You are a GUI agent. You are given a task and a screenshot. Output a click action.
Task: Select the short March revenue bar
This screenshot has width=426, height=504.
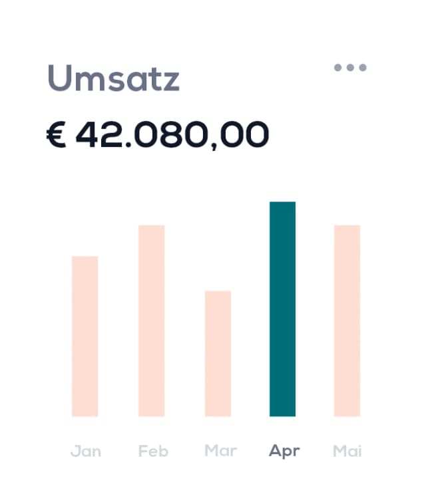pos(218,354)
